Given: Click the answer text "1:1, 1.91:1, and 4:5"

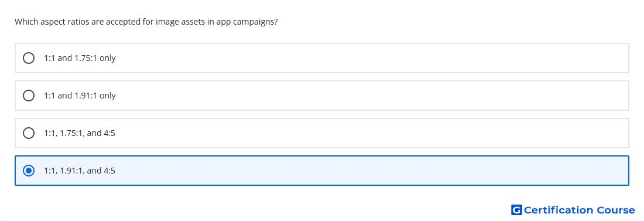Looking at the screenshot, I should [x=80, y=171].
